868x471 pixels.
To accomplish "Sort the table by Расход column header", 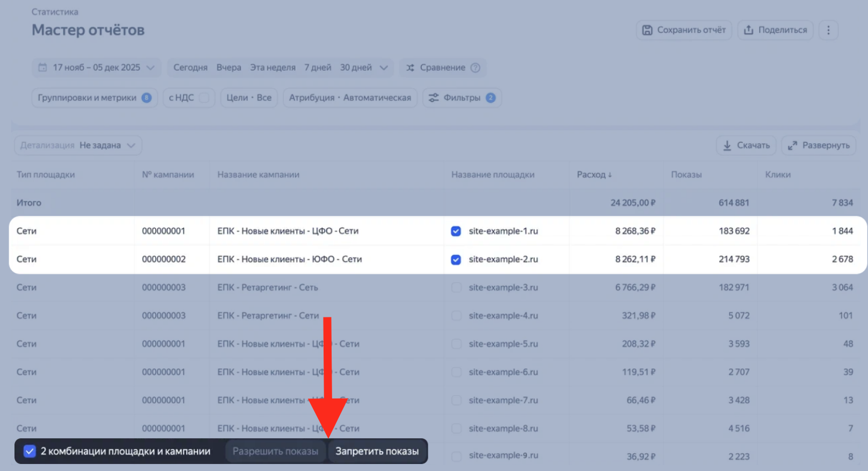I will [594, 175].
